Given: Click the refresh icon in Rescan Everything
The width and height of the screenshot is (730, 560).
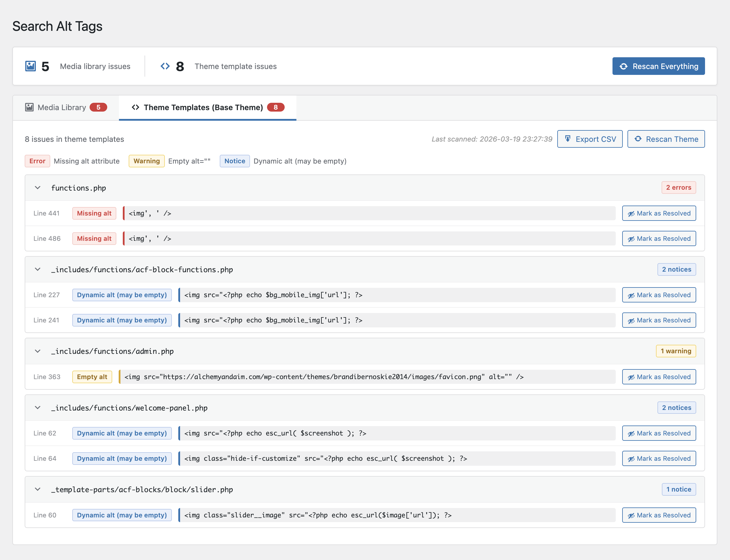Looking at the screenshot, I should pyautogui.click(x=623, y=66).
